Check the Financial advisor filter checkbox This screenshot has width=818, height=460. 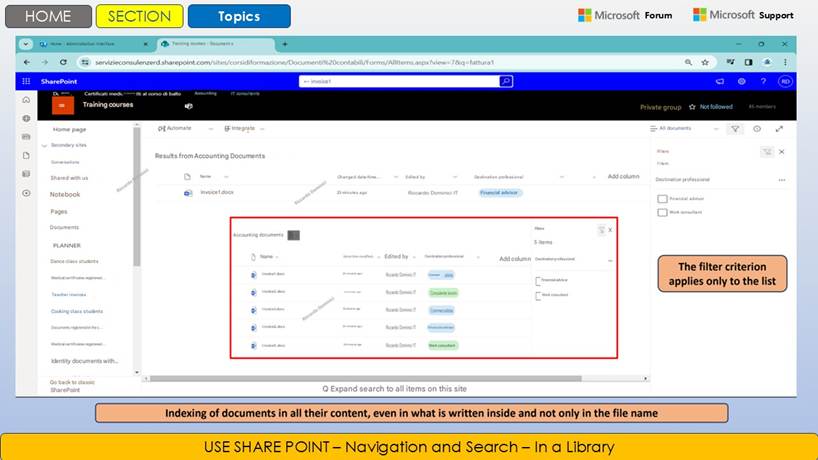662,199
